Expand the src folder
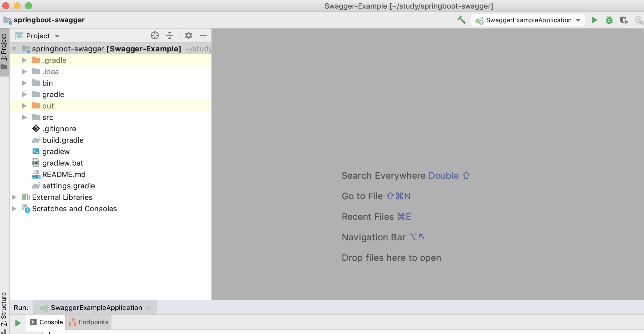The width and height of the screenshot is (644, 334). click(25, 117)
